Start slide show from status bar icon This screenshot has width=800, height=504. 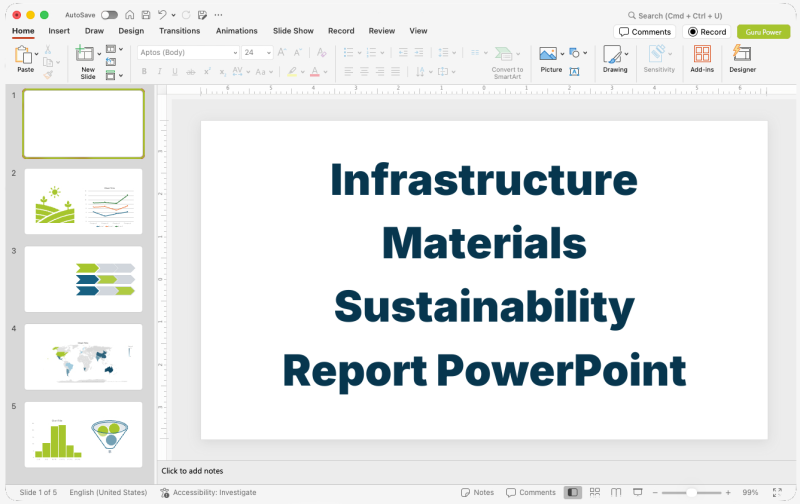click(638, 492)
